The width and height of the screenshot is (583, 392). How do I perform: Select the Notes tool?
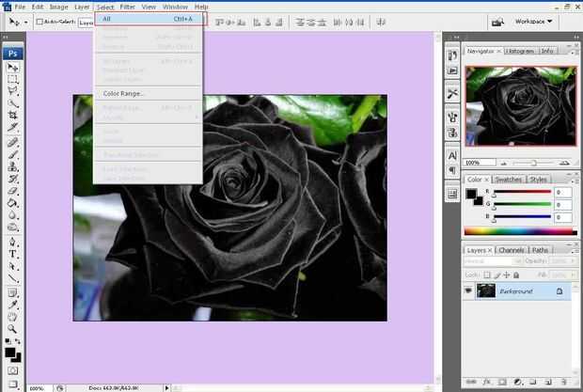[x=12, y=292]
